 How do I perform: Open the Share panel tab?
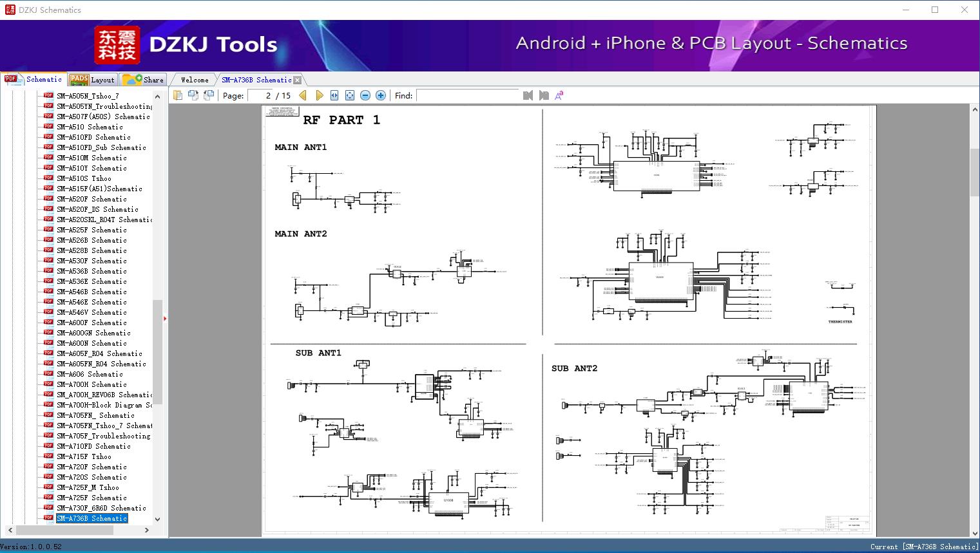[143, 80]
